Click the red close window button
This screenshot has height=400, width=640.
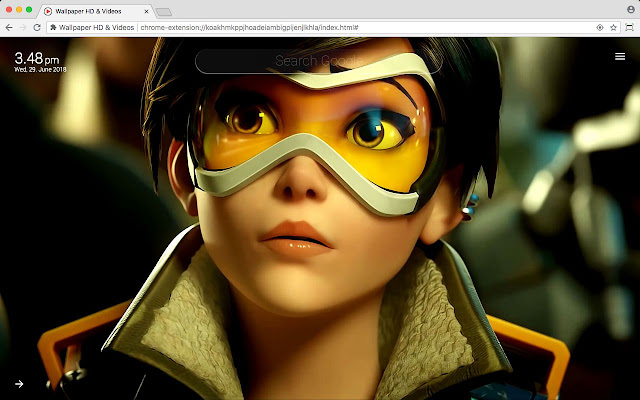9,9
